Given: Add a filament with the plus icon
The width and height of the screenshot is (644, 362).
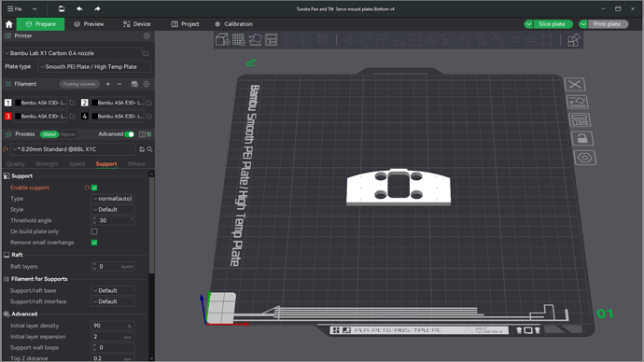Looking at the screenshot, I should 108,84.
